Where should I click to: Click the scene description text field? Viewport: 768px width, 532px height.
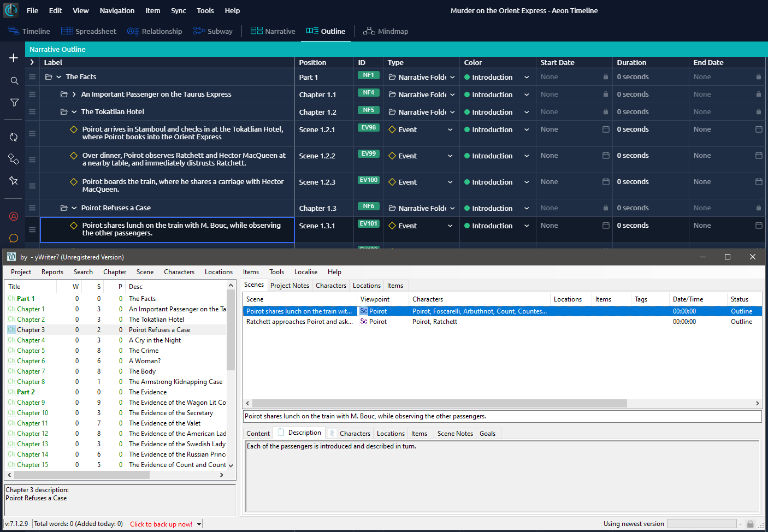tap(502, 416)
